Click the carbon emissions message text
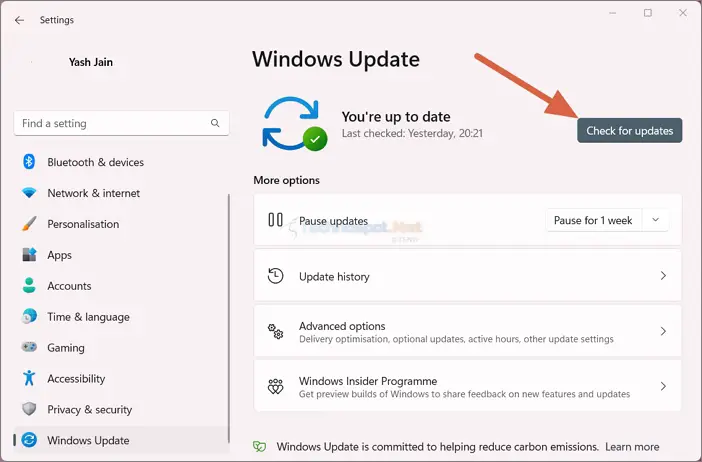The image size is (702, 462). coord(437,447)
